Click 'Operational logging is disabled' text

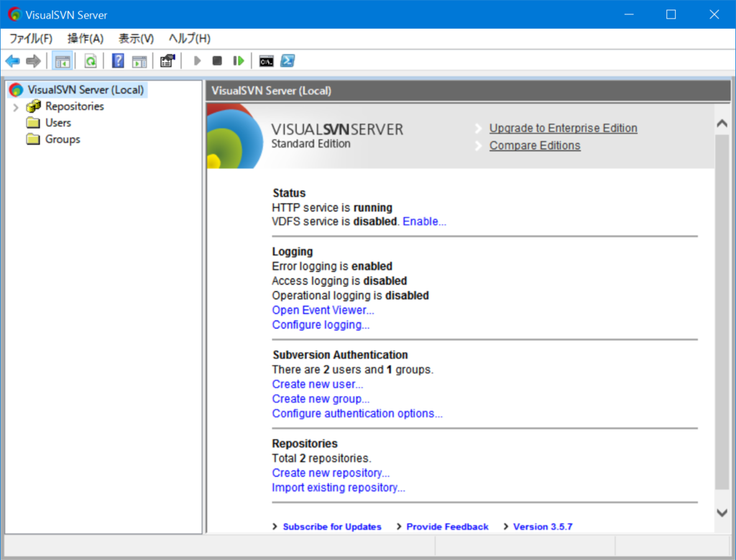coord(350,295)
